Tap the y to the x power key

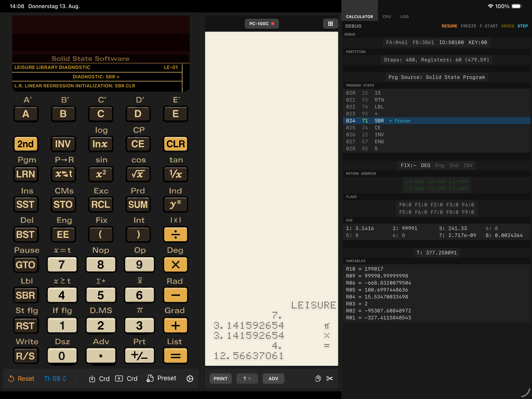176,204
